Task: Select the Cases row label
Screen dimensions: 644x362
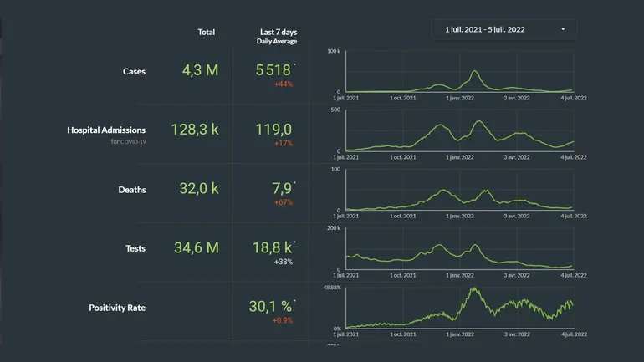Action: tap(134, 72)
